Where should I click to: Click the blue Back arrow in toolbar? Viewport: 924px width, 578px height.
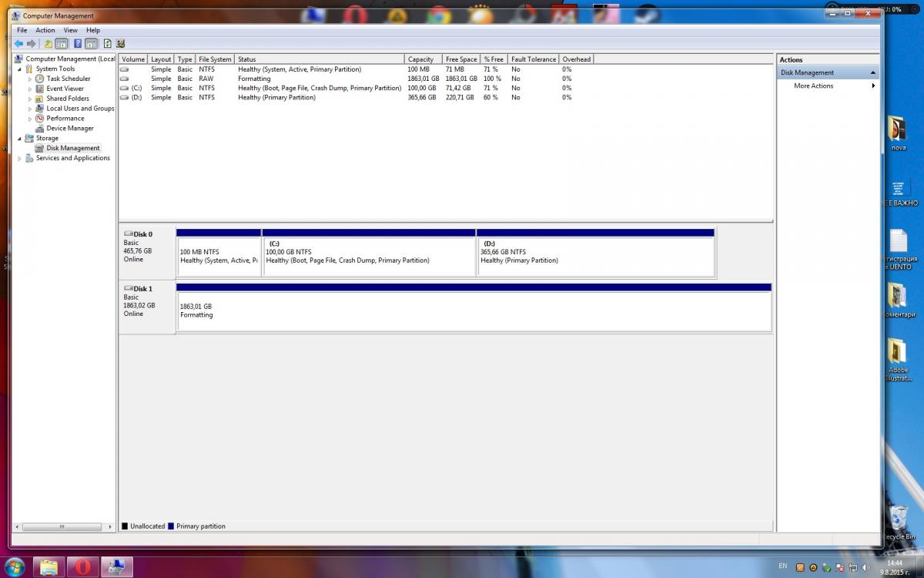(18, 44)
